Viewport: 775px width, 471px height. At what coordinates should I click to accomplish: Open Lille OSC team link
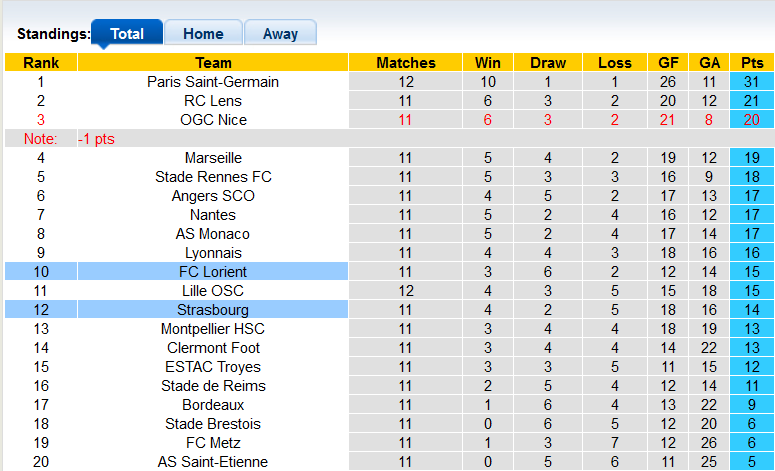point(213,291)
